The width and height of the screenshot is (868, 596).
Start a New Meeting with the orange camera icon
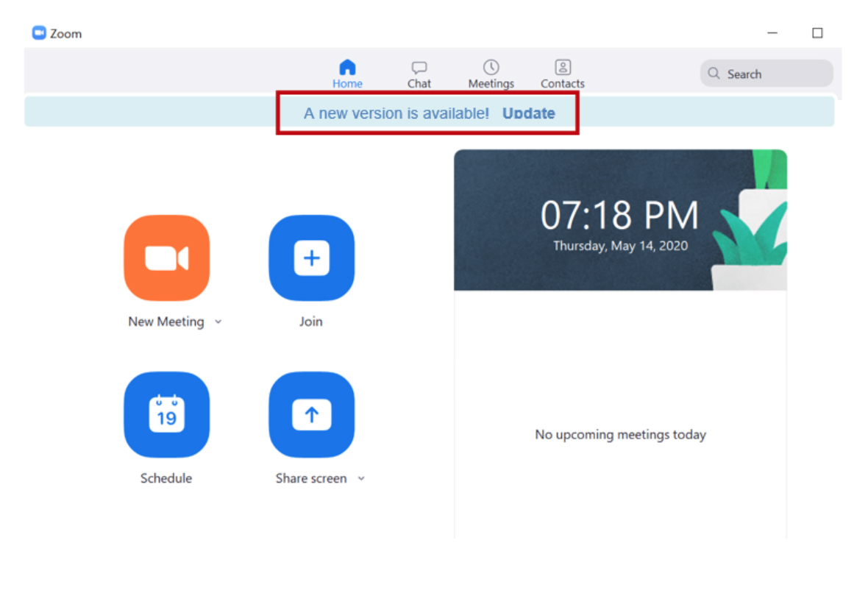click(166, 258)
